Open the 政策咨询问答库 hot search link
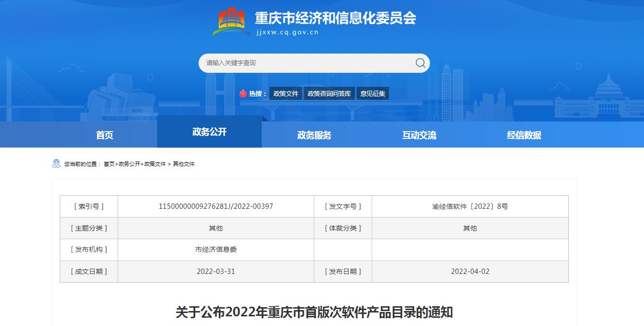644x326 pixels. point(329,94)
